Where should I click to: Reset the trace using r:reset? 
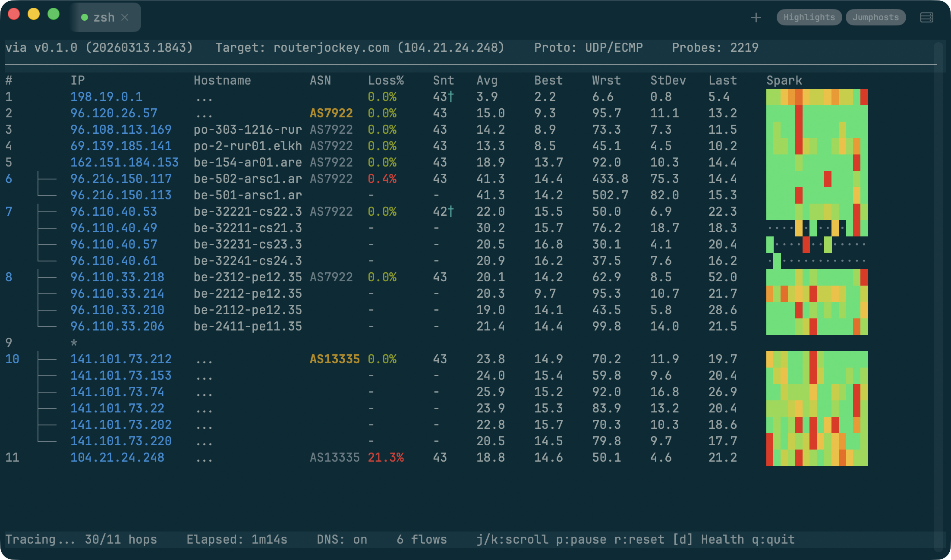pos(639,539)
